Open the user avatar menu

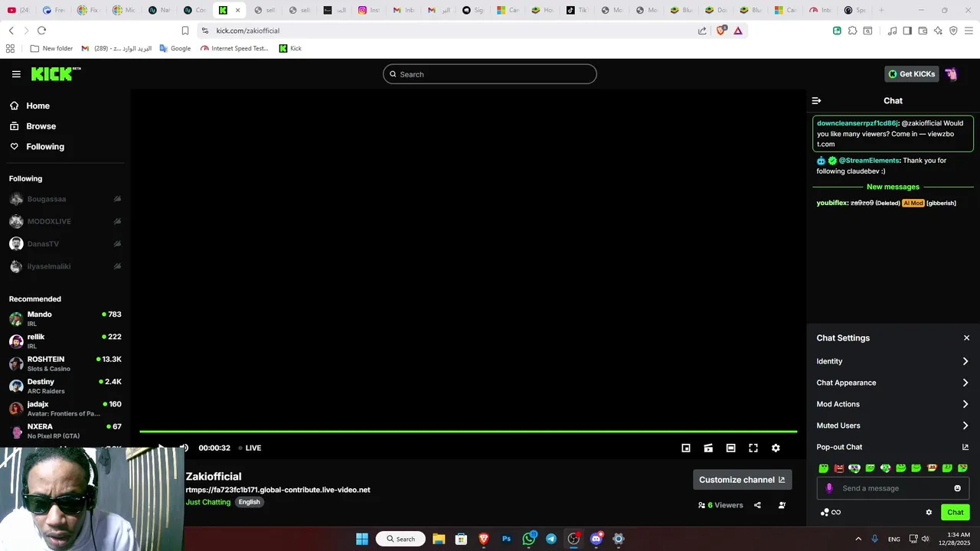click(x=951, y=74)
